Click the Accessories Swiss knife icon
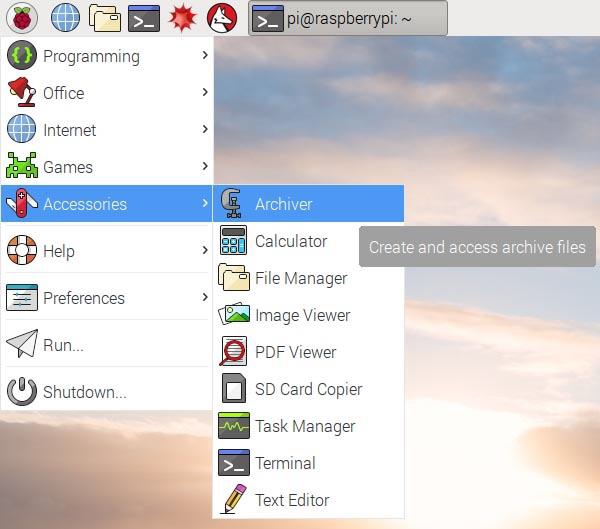The width and height of the screenshot is (600, 529). pyautogui.click(x=22, y=203)
